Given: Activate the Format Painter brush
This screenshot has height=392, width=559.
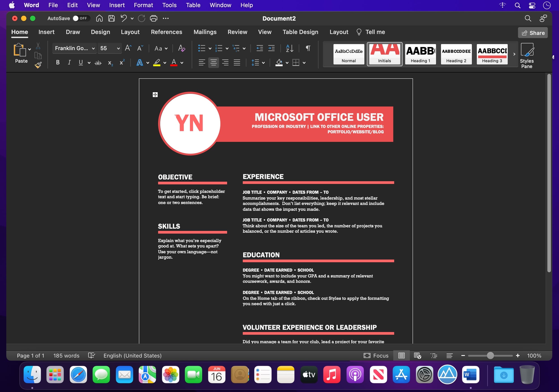Looking at the screenshot, I should (x=38, y=65).
